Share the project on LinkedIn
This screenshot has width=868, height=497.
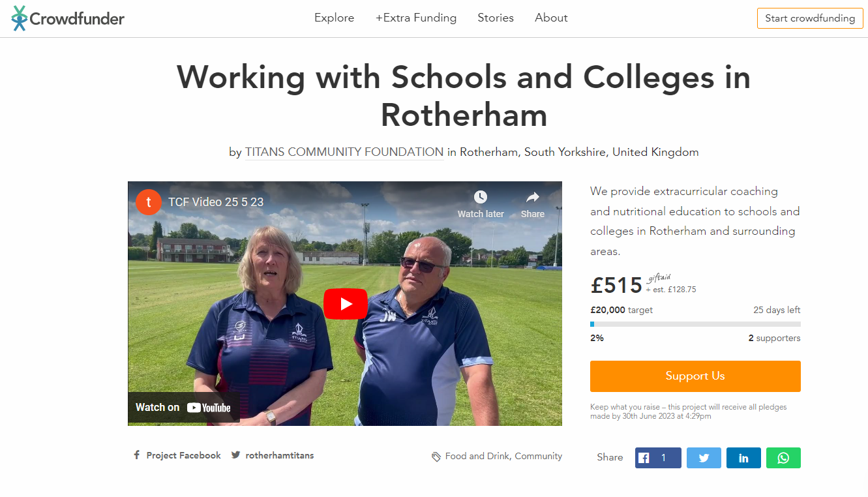point(743,458)
